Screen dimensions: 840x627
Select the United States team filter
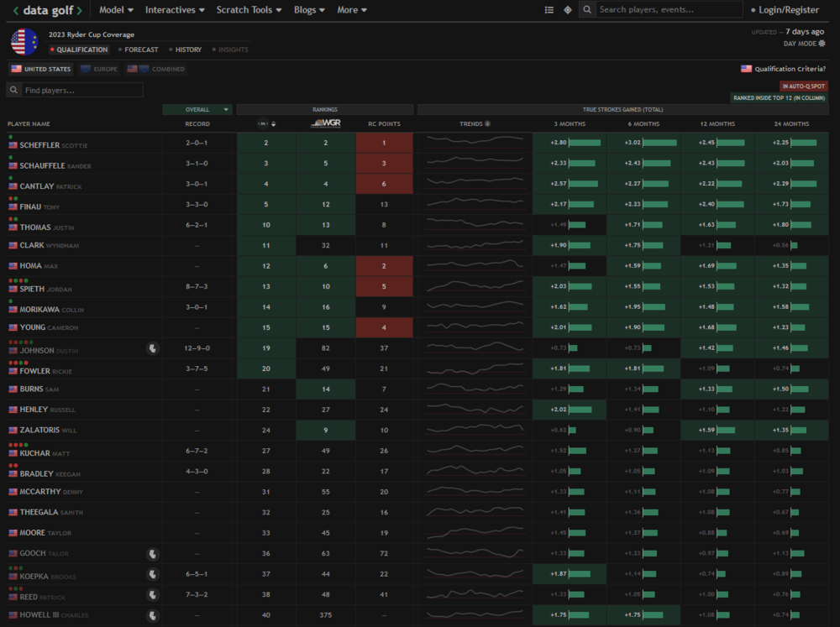coord(41,69)
